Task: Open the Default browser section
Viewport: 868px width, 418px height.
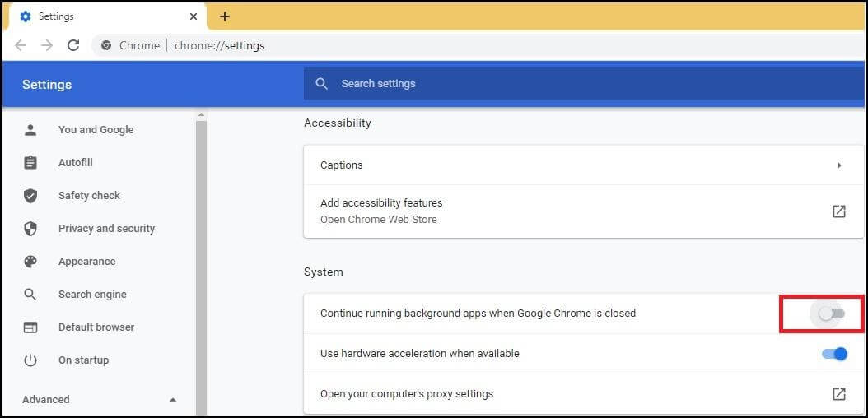Action: [x=96, y=327]
